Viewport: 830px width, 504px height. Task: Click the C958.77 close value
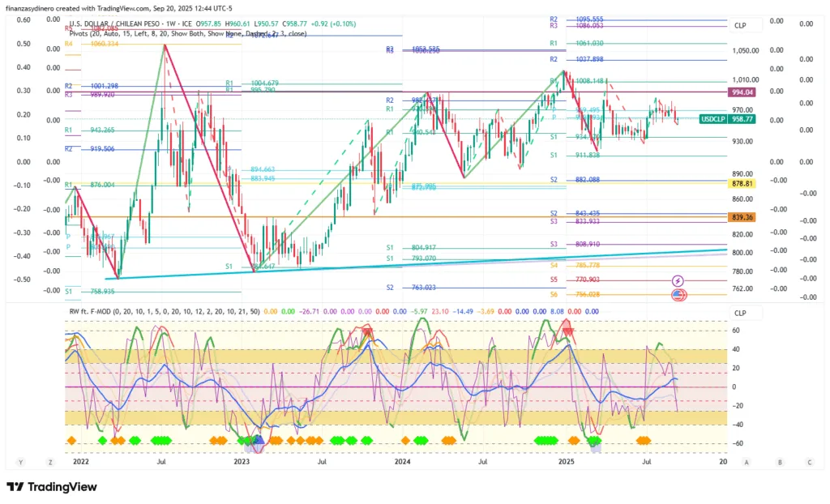click(294, 23)
